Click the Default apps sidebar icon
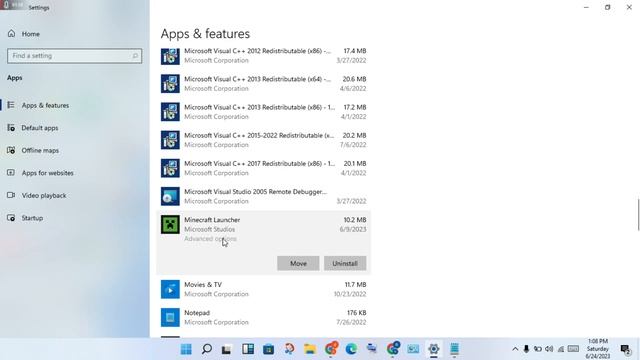 coord(11,128)
